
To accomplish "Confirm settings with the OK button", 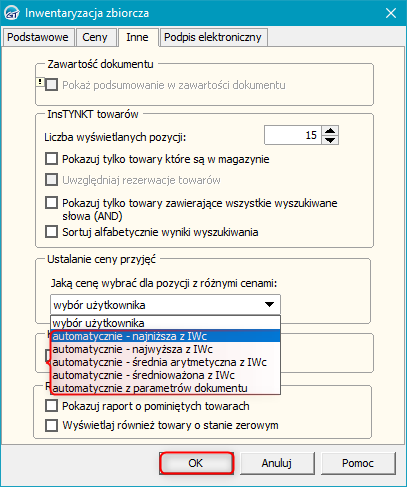I will (196, 463).
